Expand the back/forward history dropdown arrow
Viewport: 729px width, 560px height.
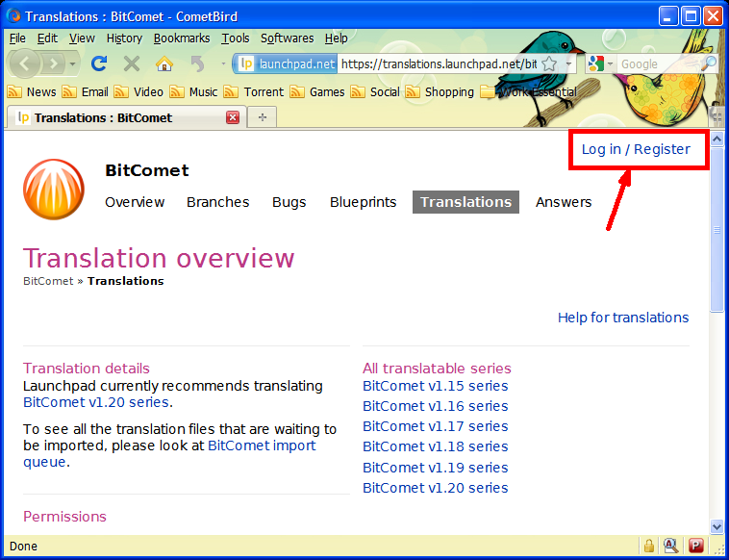coord(73,64)
